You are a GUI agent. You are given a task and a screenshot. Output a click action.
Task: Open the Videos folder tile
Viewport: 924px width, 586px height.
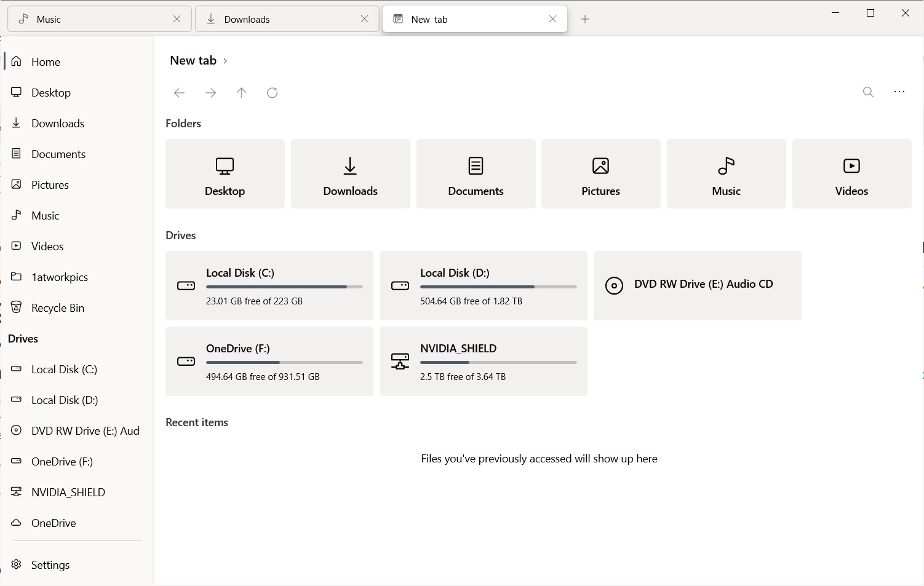851,174
